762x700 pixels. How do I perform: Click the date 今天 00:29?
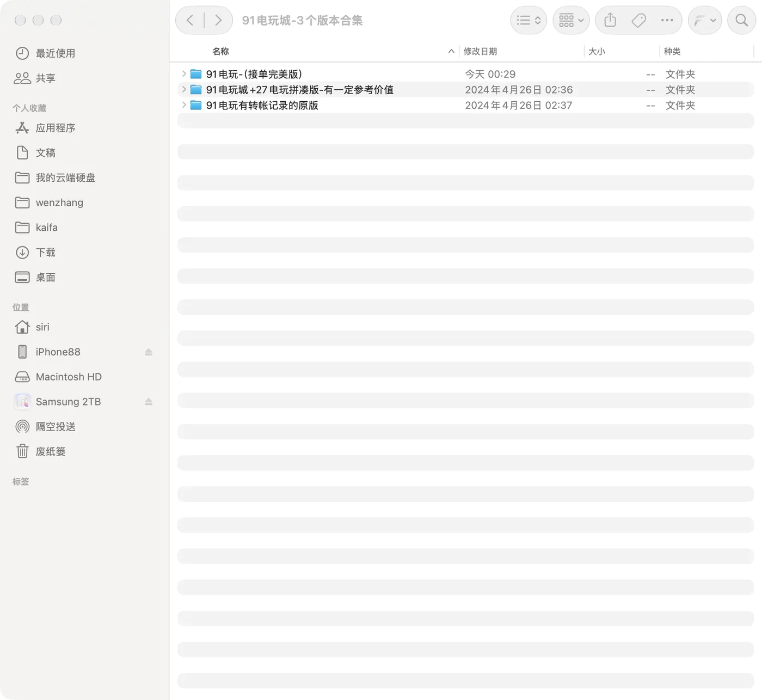tap(490, 74)
